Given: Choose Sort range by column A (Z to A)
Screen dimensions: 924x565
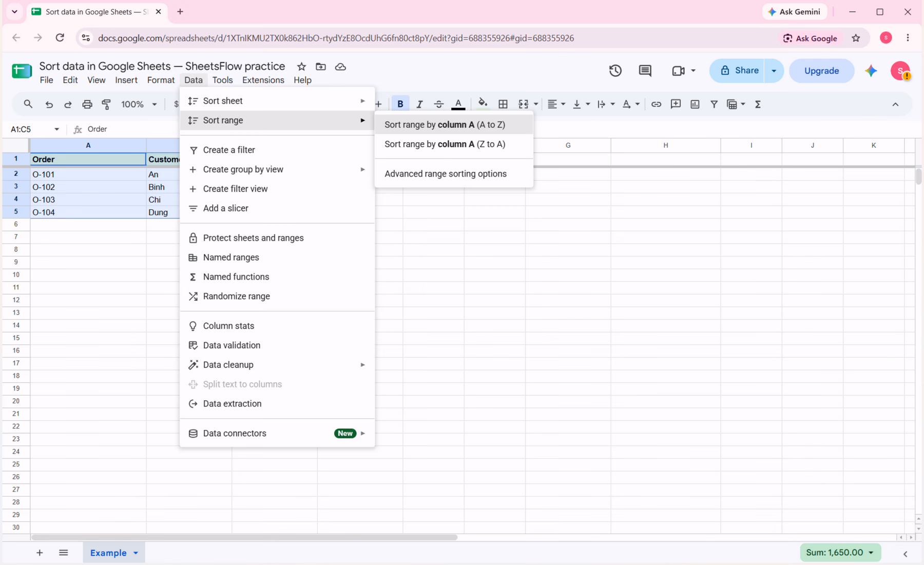Looking at the screenshot, I should click(454, 144).
